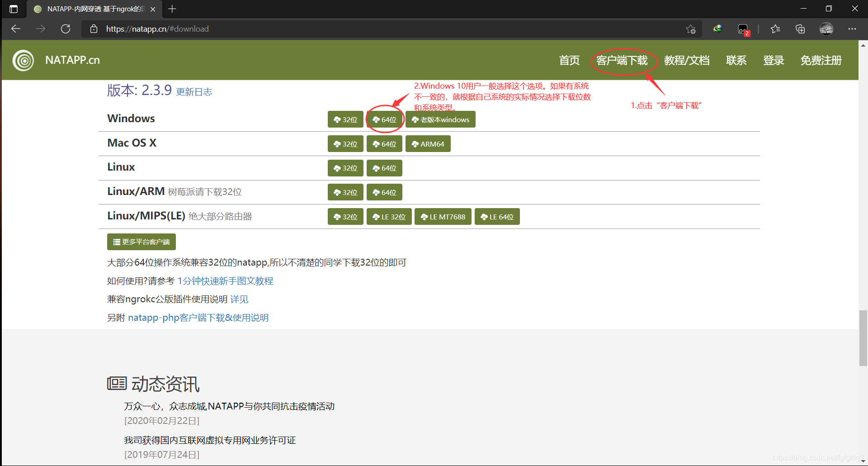Image resolution: width=868 pixels, height=466 pixels.
Task: Download the LE MT7688 client
Action: point(443,217)
